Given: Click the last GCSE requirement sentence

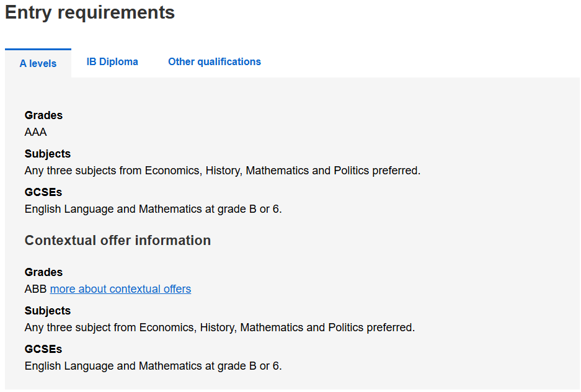Looking at the screenshot, I should point(153,366).
